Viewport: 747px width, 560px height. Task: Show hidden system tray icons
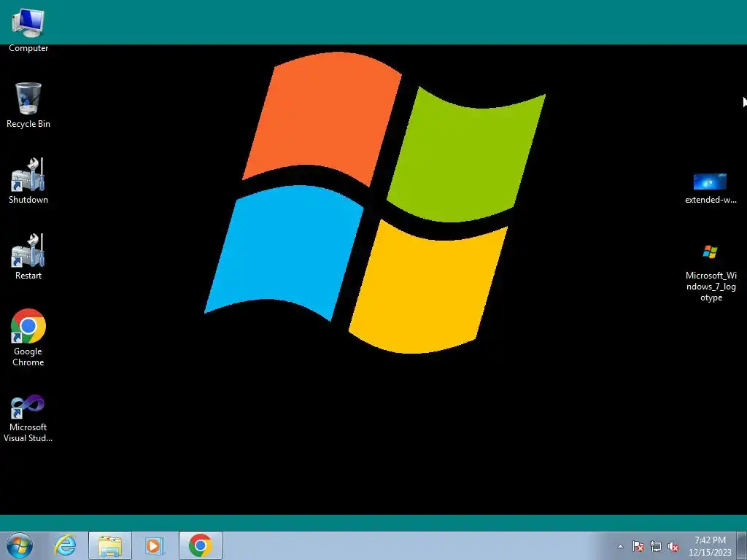(x=620, y=546)
